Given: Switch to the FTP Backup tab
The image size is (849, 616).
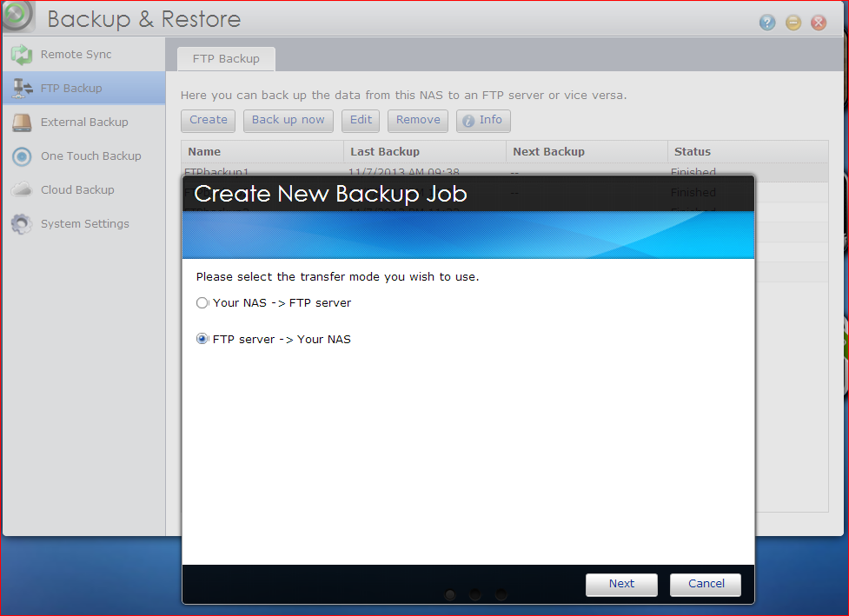Looking at the screenshot, I should coord(226,59).
